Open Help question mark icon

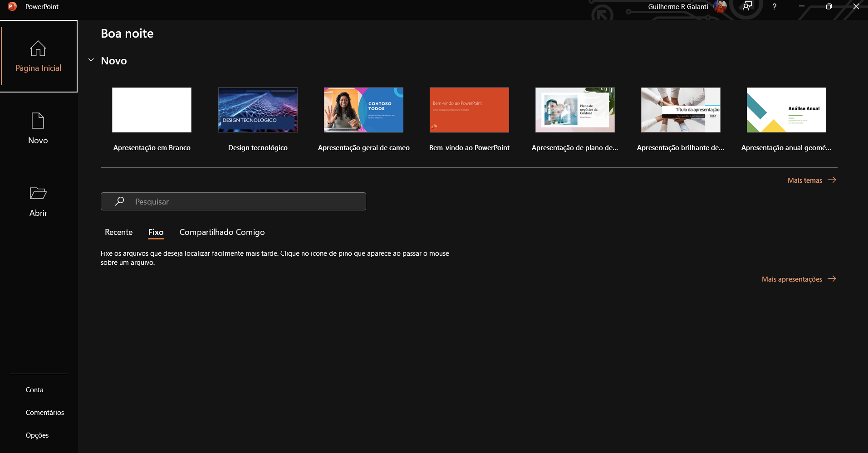click(775, 6)
